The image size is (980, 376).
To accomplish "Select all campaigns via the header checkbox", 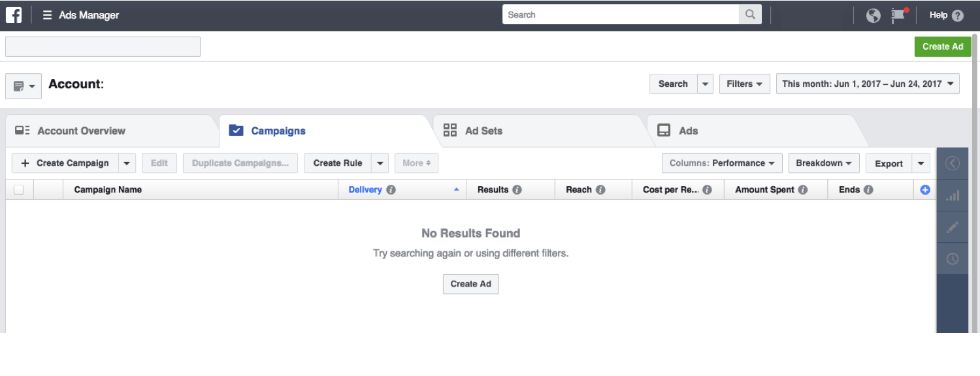I will point(19,189).
